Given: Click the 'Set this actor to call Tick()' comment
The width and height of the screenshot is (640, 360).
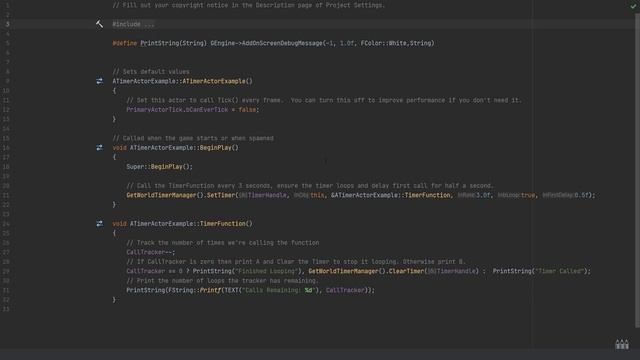Looking at the screenshot, I should [324, 100].
